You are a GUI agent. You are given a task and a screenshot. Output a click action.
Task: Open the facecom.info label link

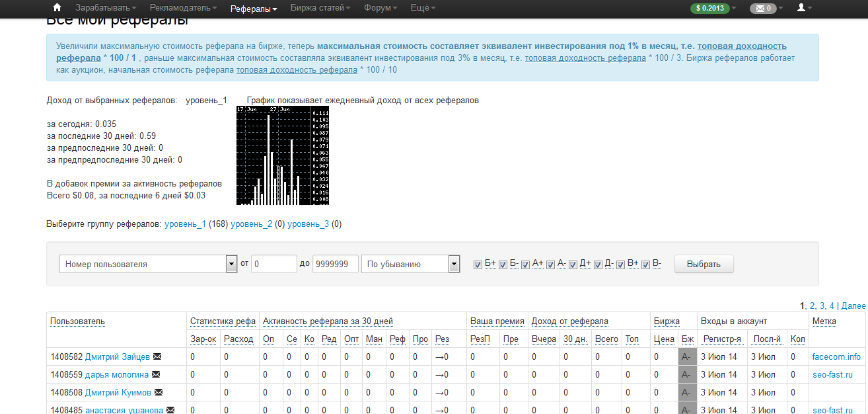pyautogui.click(x=836, y=357)
